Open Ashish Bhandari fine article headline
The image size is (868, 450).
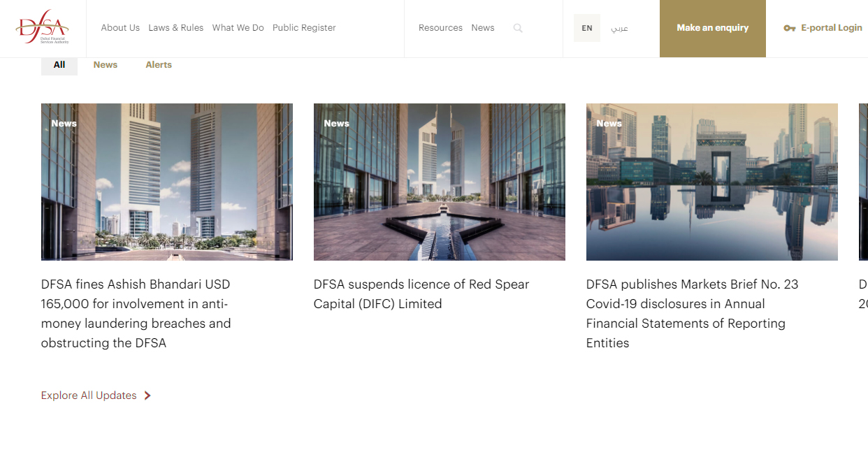(136, 314)
